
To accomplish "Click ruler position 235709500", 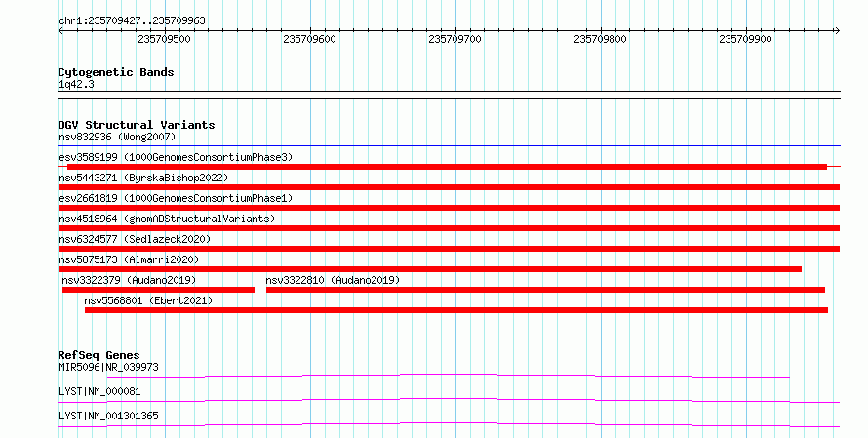I will [164, 39].
